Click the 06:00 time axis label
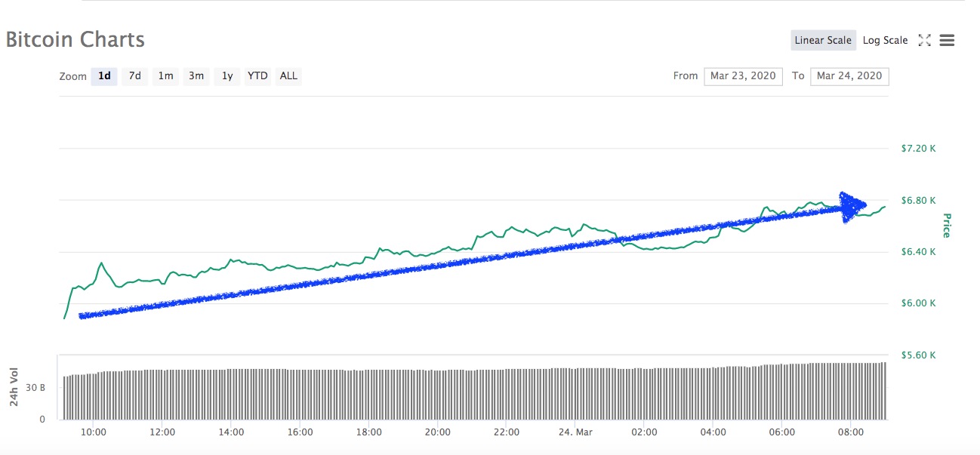This screenshot has width=980, height=455. pos(781,432)
